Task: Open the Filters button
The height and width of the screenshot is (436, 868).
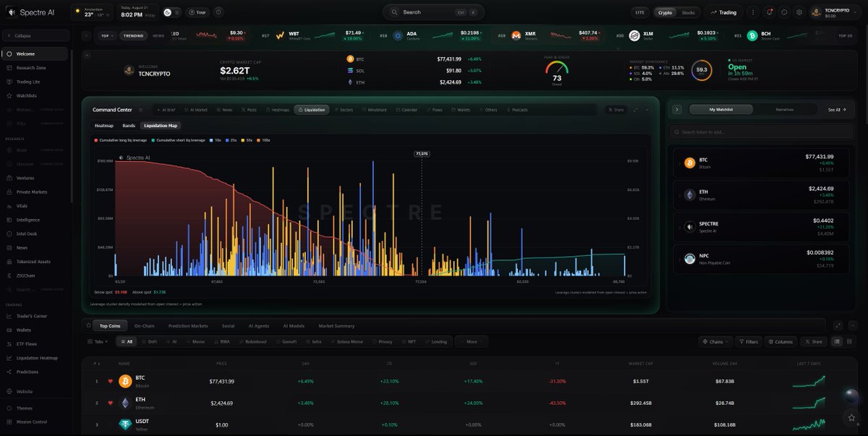Action: 749,341
